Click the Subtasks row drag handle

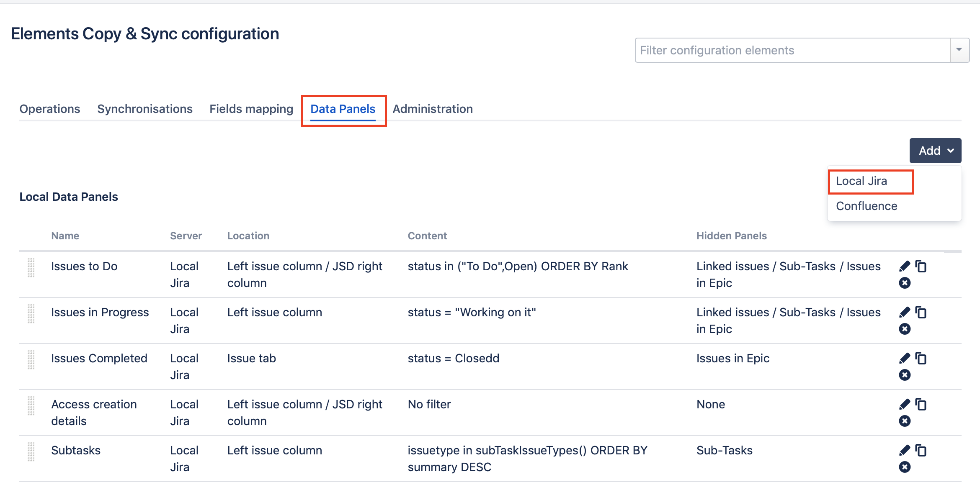point(31,452)
